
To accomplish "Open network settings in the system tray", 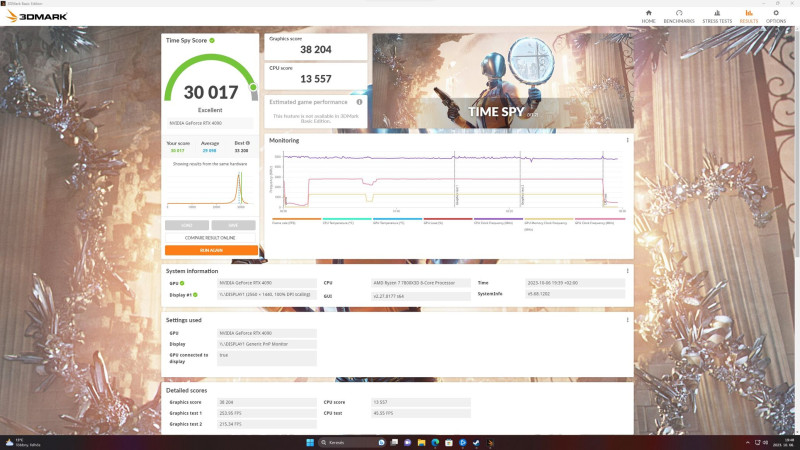I will [x=758, y=442].
